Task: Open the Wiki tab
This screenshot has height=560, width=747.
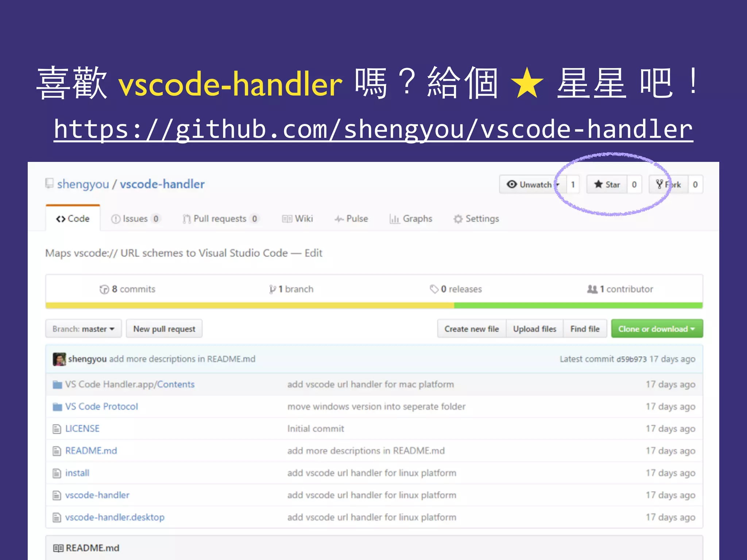Action: click(297, 218)
